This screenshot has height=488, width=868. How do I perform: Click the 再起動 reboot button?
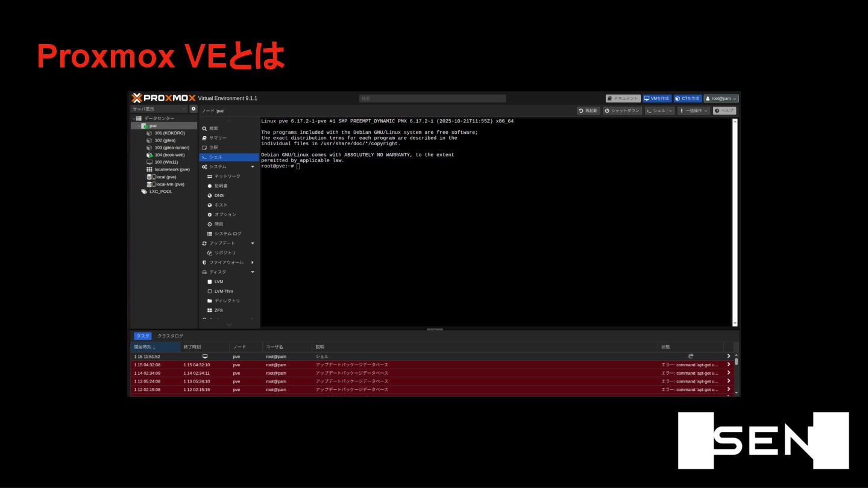[x=588, y=111]
